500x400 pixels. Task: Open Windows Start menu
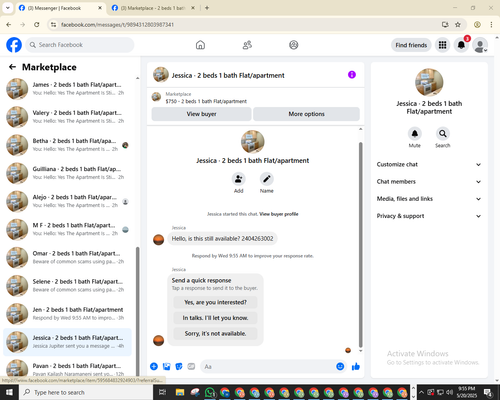[x=9, y=392]
